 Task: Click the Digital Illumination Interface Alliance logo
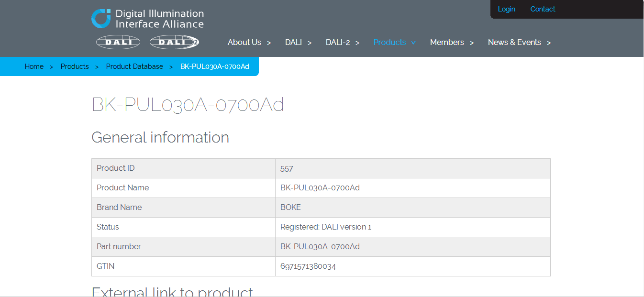(x=147, y=19)
